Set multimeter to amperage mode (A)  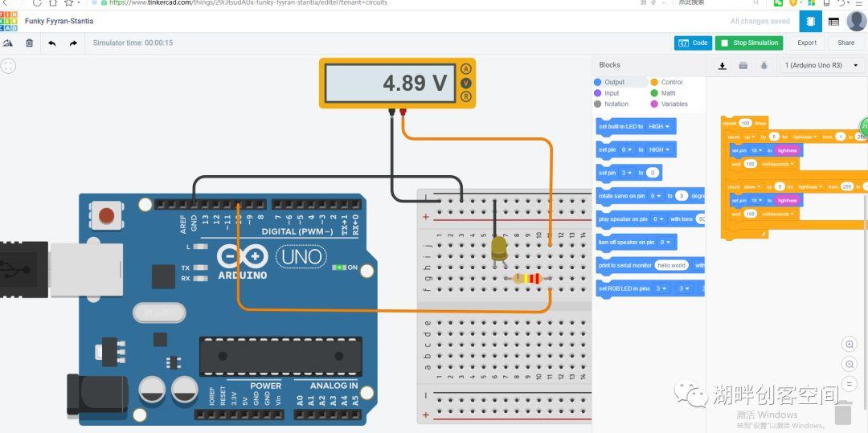[466, 69]
